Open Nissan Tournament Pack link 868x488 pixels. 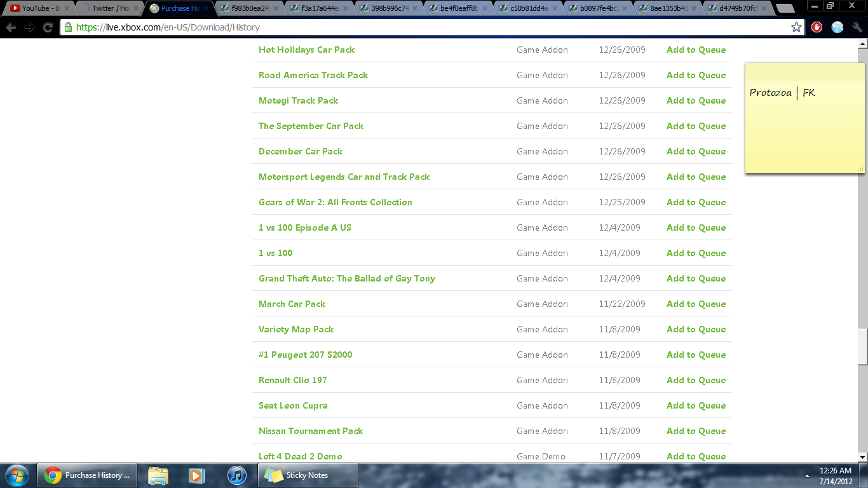[311, 431]
